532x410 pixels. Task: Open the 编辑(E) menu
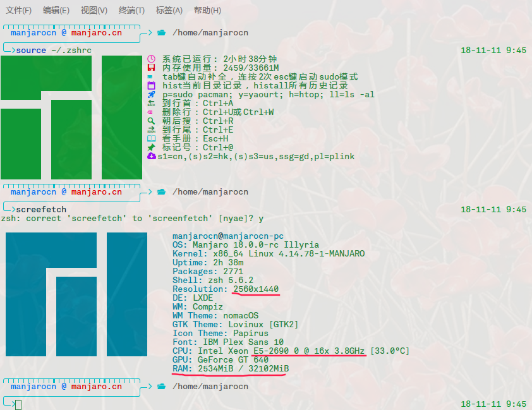point(56,10)
